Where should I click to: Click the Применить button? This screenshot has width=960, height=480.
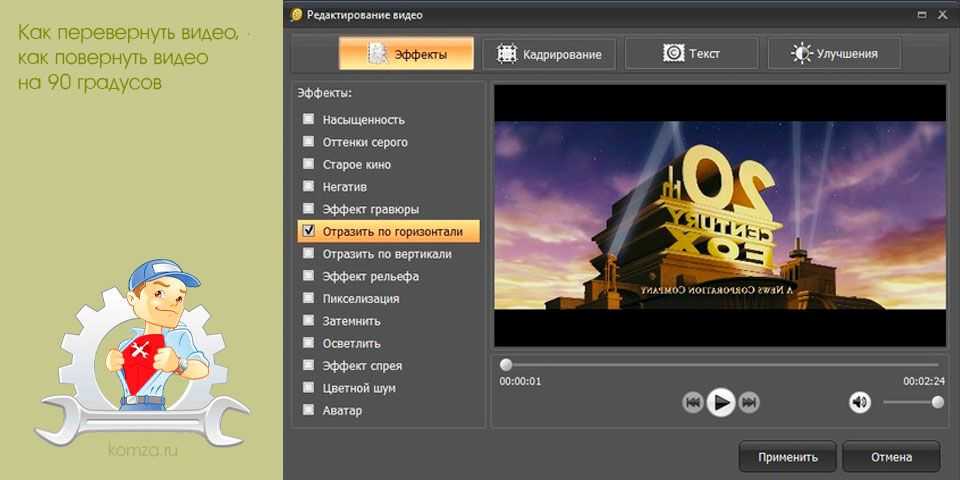(787, 457)
